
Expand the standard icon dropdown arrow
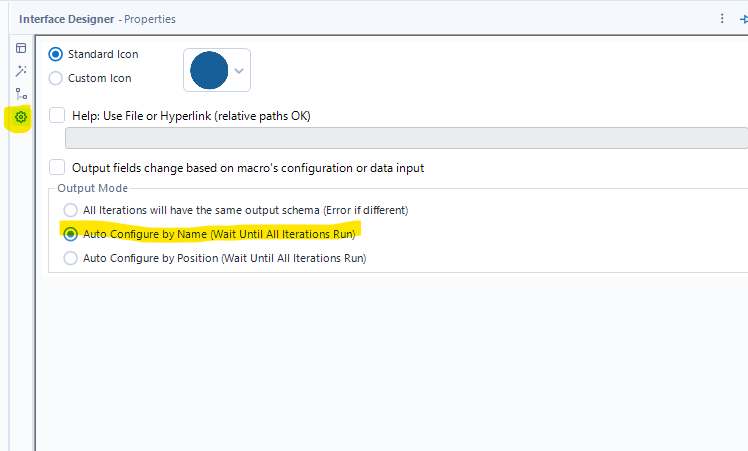point(238,71)
